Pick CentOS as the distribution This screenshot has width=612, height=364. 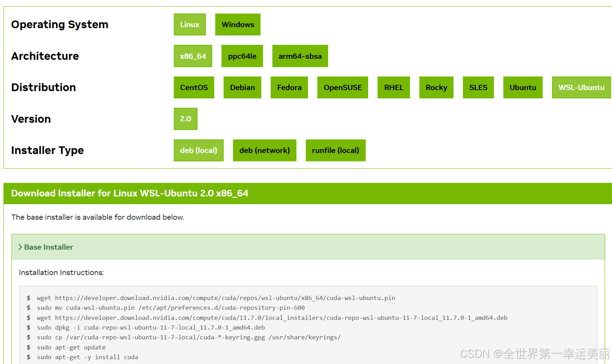194,87
